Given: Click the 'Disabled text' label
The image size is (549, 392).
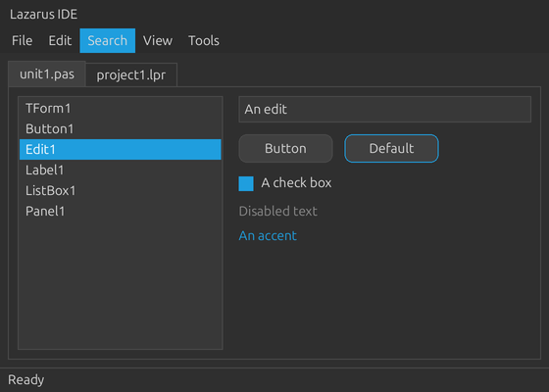Looking at the screenshot, I should tap(278, 211).
